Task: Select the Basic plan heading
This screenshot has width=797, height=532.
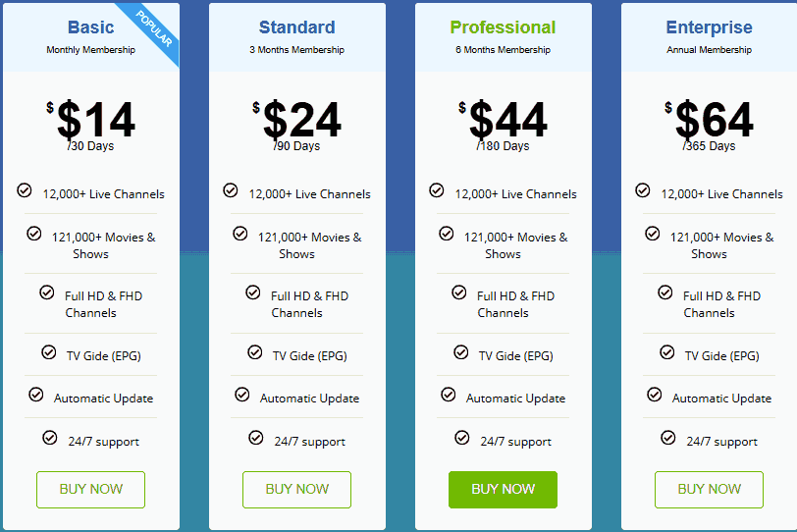Action: click(x=91, y=27)
